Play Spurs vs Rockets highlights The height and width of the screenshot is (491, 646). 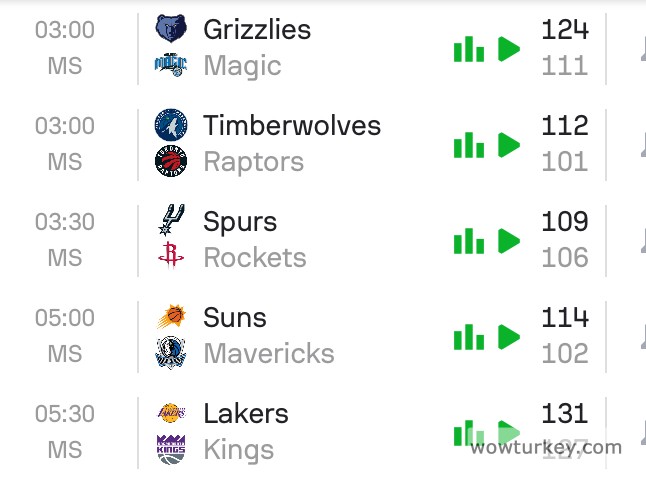click(509, 241)
